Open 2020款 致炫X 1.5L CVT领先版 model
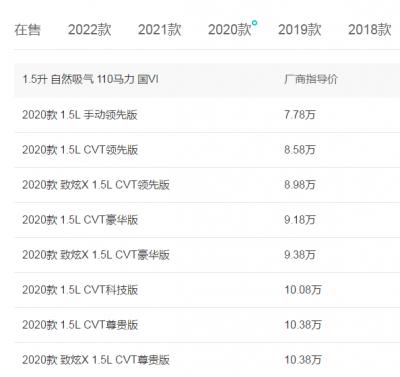The height and width of the screenshot is (377, 400). tap(96, 185)
